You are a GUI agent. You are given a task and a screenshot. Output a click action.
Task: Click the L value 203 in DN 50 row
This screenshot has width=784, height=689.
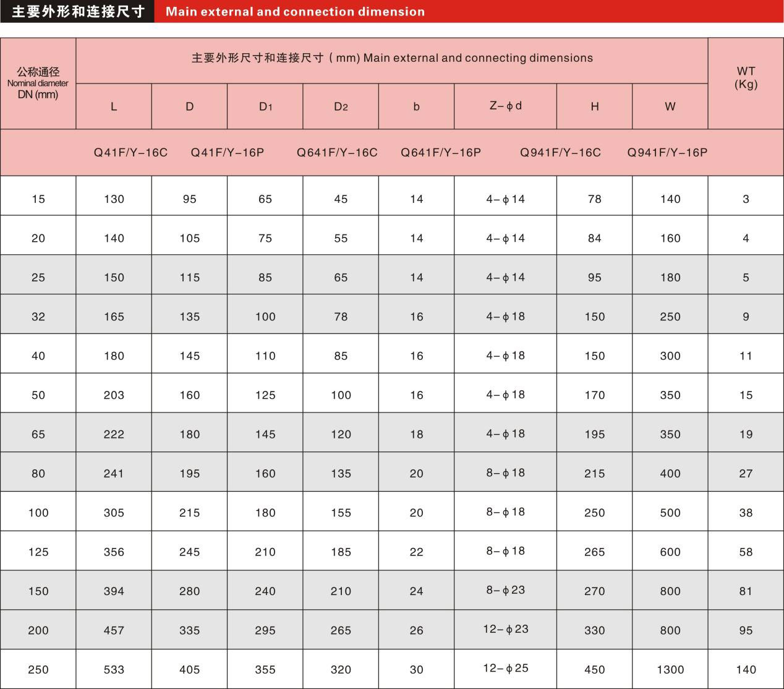(x=114, y=395)
